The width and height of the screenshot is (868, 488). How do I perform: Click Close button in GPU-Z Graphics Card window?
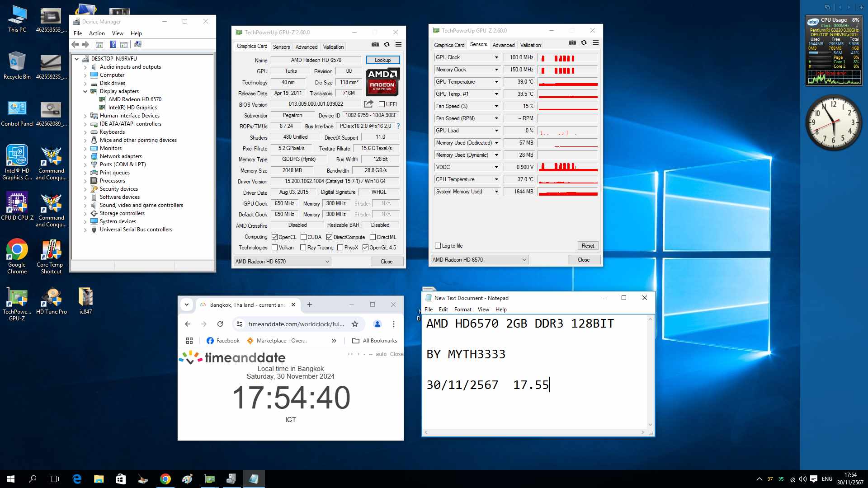[x=387, y=262]
